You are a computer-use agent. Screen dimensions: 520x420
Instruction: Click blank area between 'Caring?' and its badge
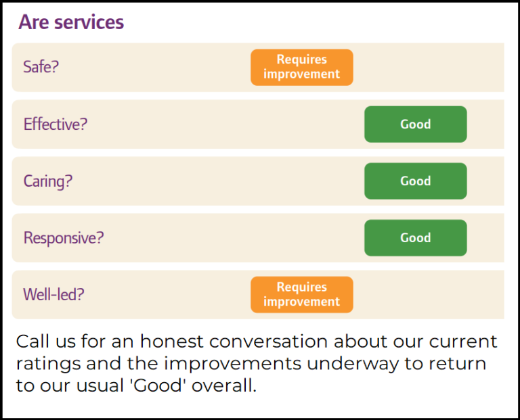pyautogui.click(x=223, y=181)
